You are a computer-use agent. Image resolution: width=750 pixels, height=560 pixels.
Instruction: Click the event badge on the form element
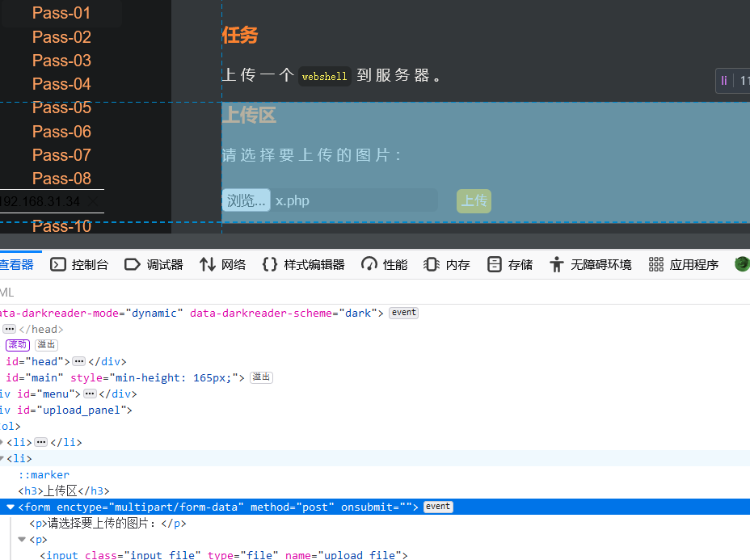(x=438, y=507)
